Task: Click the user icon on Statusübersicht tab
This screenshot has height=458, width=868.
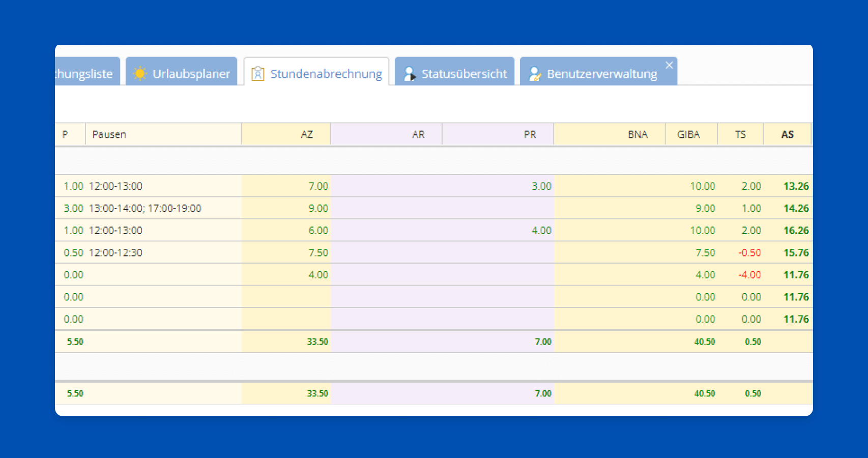Action: pos(409,74)
